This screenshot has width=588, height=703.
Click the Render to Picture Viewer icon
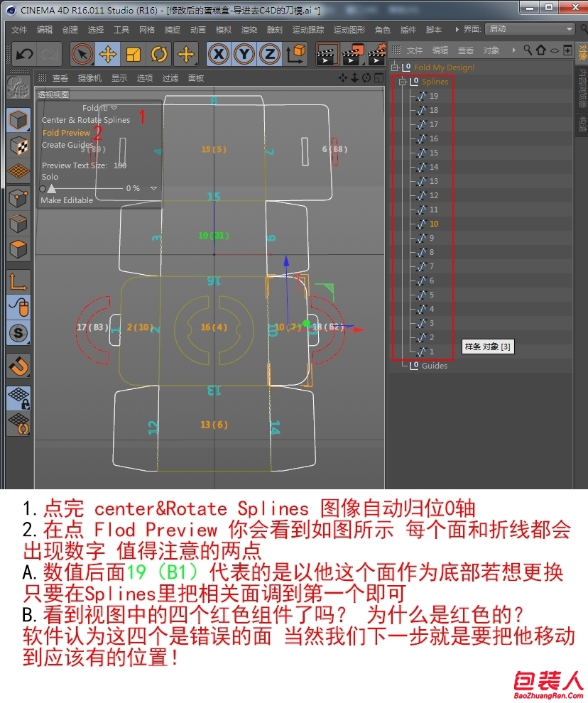[352, 54]
